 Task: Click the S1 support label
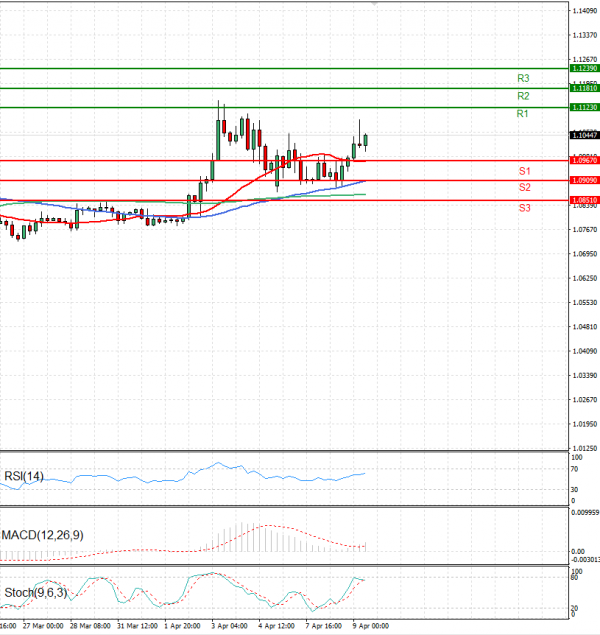point(524,171)
